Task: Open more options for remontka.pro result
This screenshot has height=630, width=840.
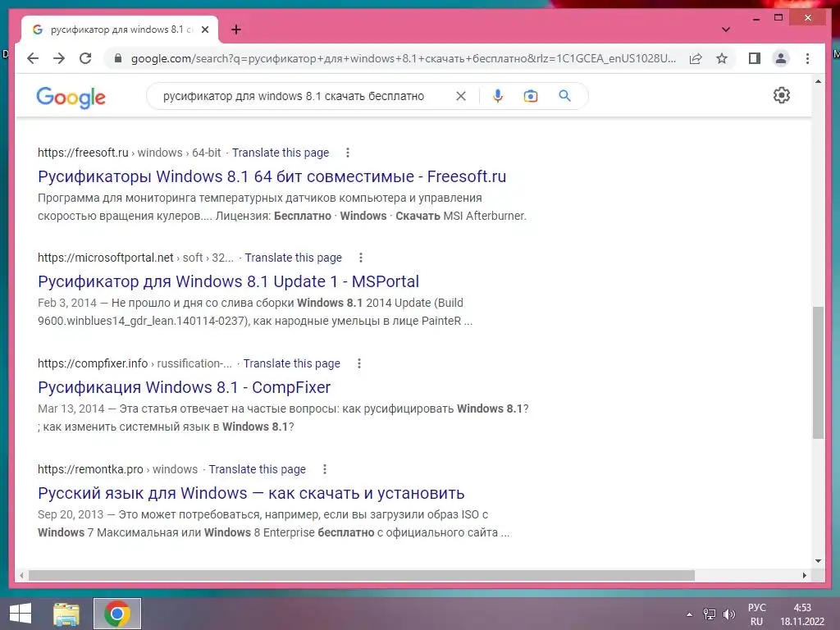Action: pos(325,469)
